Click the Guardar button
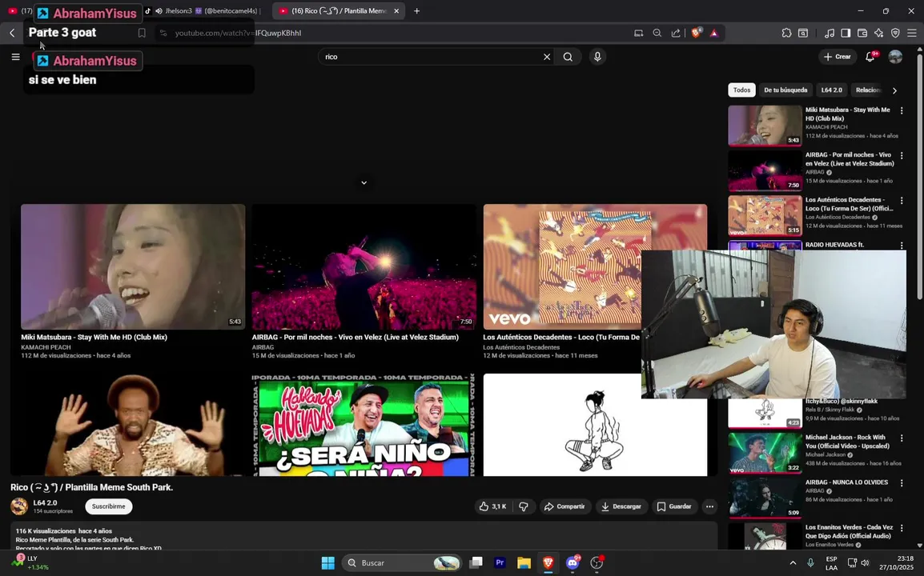 pyautogui.click(x=674, y=506)
